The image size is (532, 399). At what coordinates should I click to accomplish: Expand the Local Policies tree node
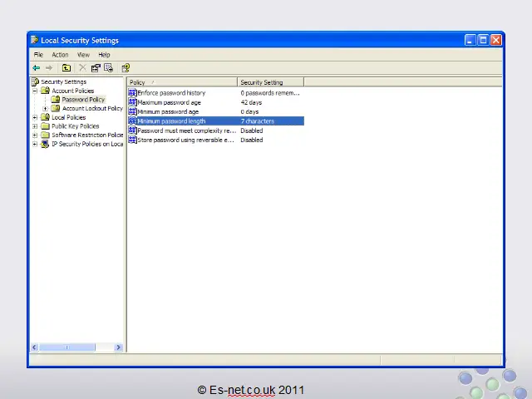click(x=35, y=117)
